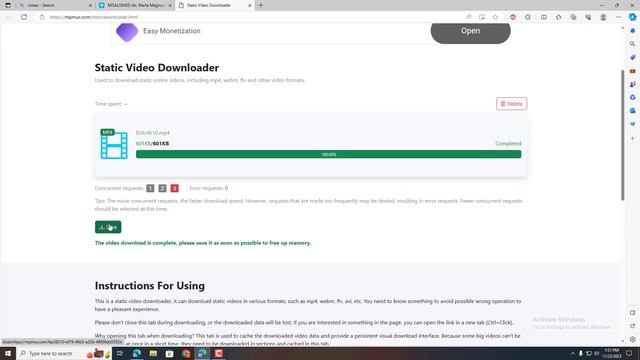This screenshot has height=360, width=640.
Task: Open split screen view icon
Action: (x=544, y=17)
